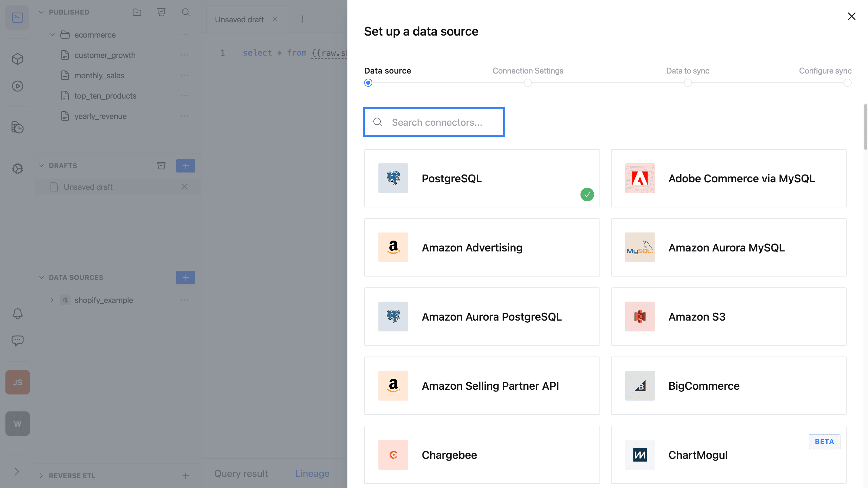868x488 pixels.
Task: Click the notifications bell icon
Action: [17, 313]
